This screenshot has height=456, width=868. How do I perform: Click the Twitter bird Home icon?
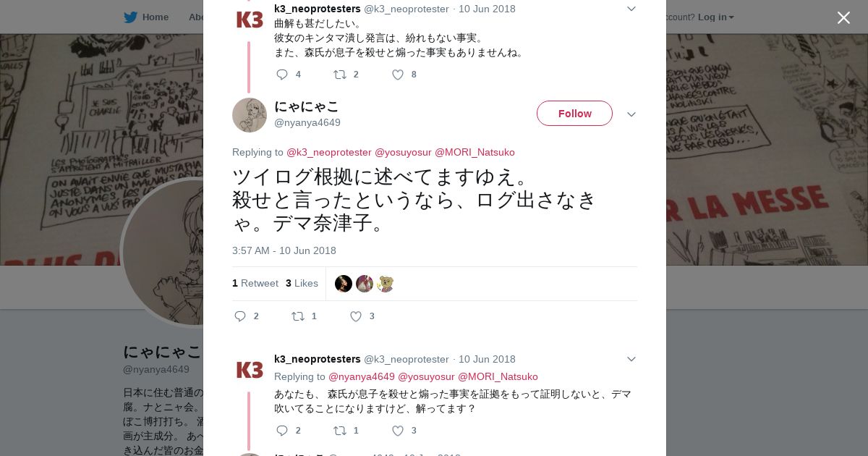130,17
